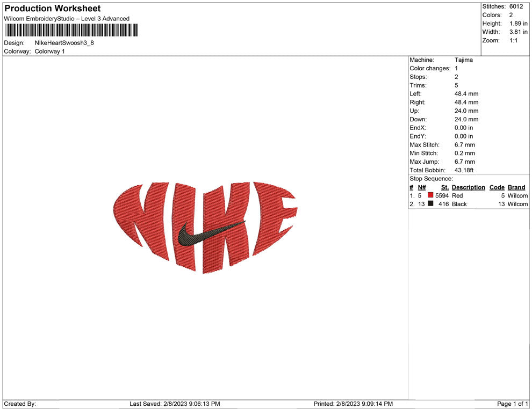Click the Height value 1.89 in

point(519,24)
